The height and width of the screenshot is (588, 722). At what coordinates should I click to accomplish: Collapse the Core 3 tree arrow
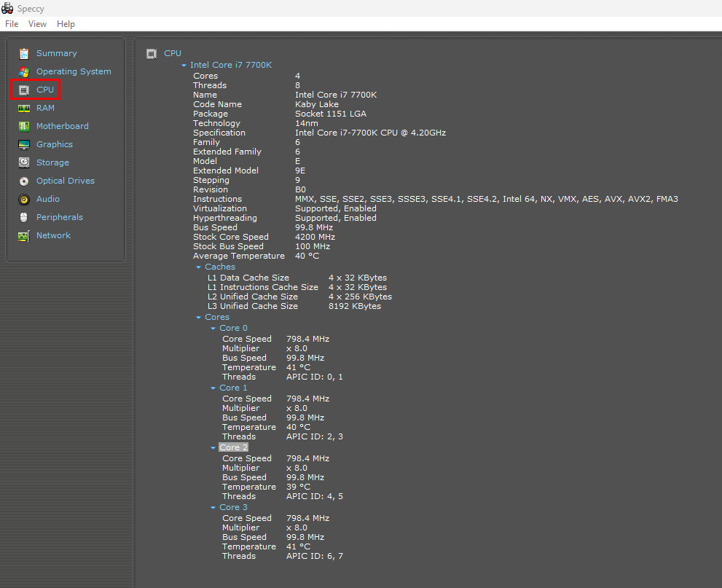tap(213, 507)
